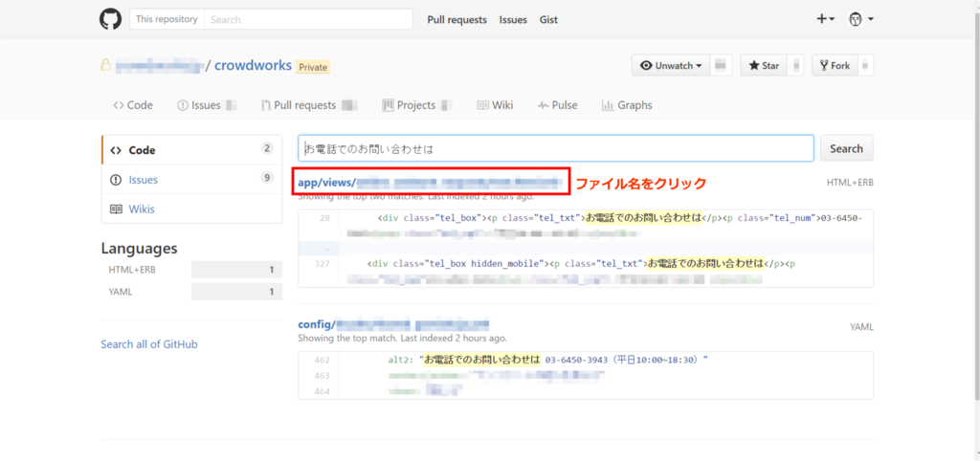Click the star count beside Star
980x461 pixels.
tap(795, 65)
